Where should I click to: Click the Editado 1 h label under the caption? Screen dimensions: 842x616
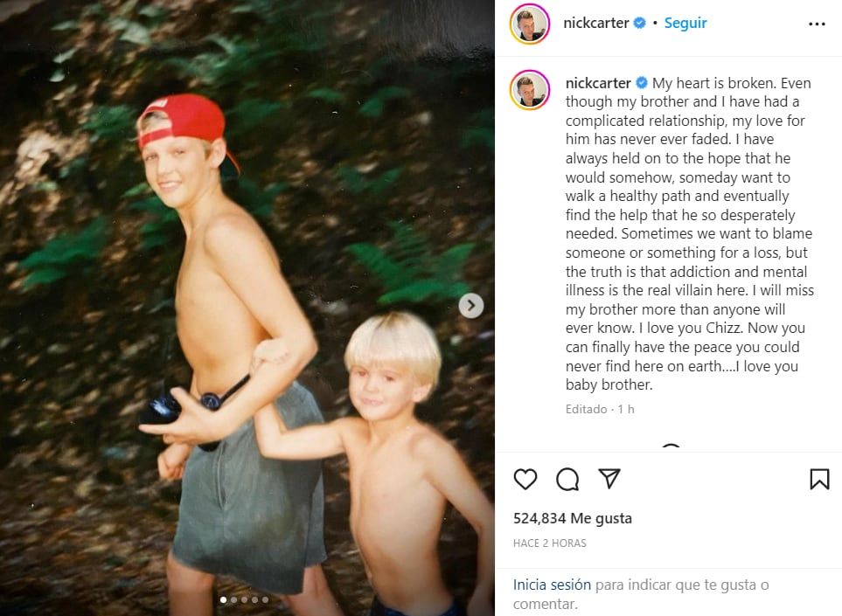tap(600, 409)
